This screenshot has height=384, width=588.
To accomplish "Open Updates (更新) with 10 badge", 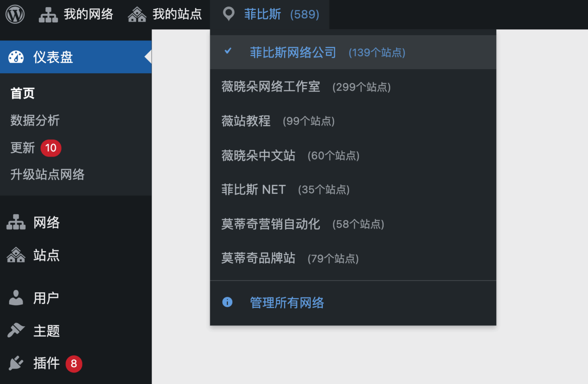I will pyautogui.click(x=23, y=148).
